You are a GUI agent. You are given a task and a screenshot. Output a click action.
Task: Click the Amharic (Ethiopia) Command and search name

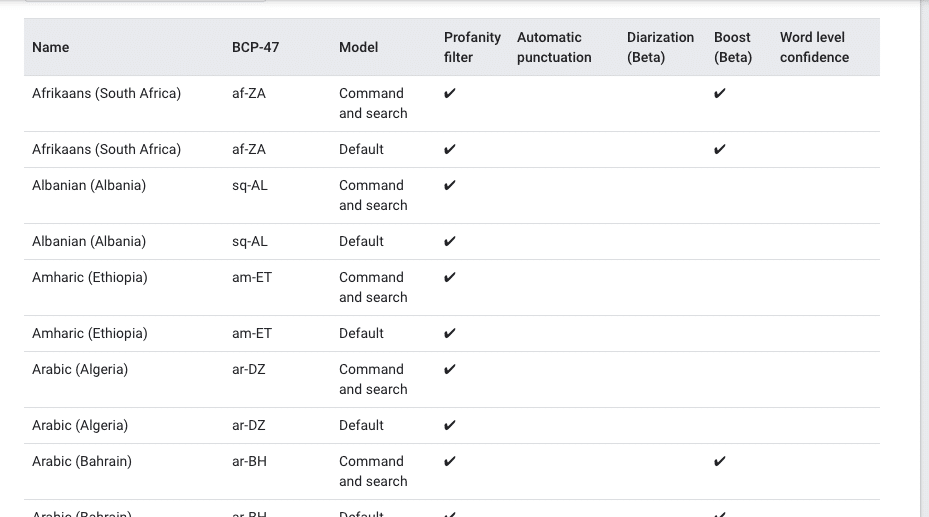(89, 278)
